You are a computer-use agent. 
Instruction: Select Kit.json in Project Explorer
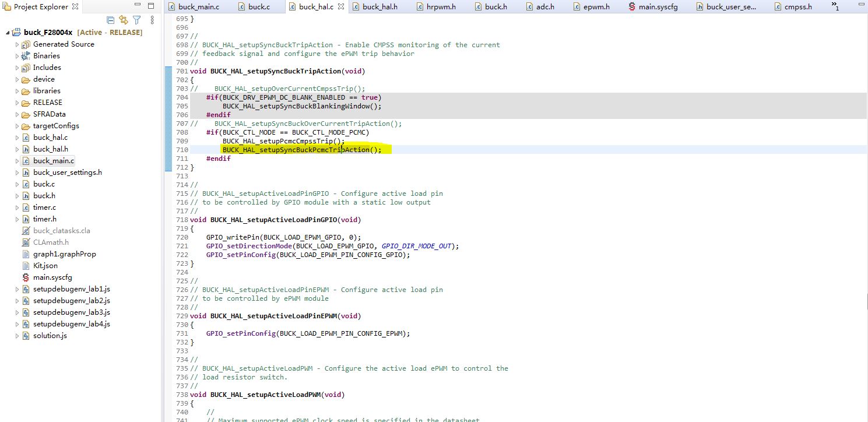(45, 266)
